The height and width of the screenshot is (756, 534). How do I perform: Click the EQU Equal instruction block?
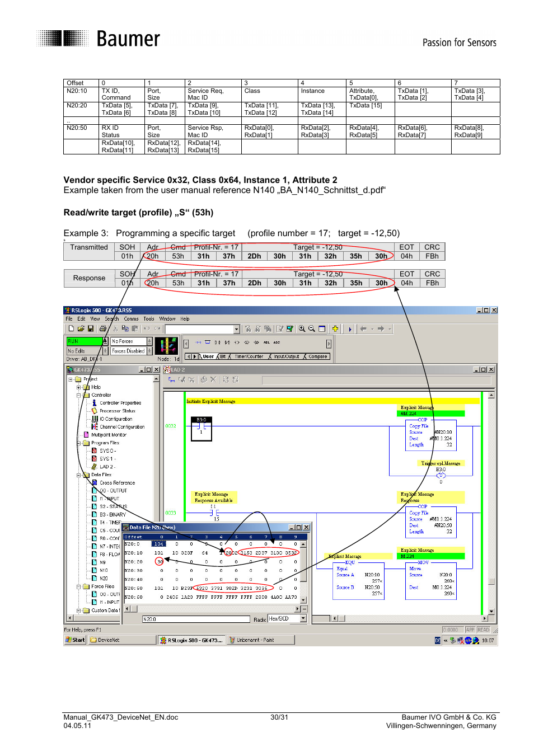tap(358, 580)
